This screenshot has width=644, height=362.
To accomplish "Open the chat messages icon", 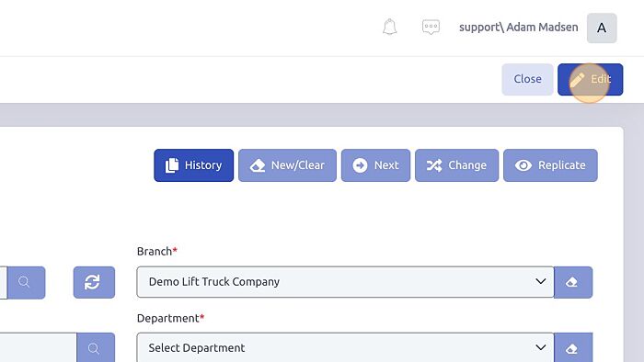I will coord(431,27).
